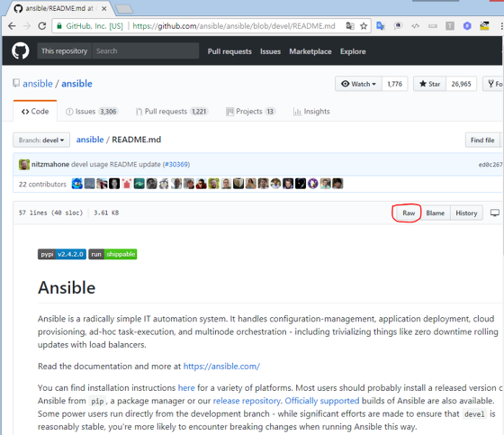Open the https://ansible.com/ link

click(x=221, y=367)
